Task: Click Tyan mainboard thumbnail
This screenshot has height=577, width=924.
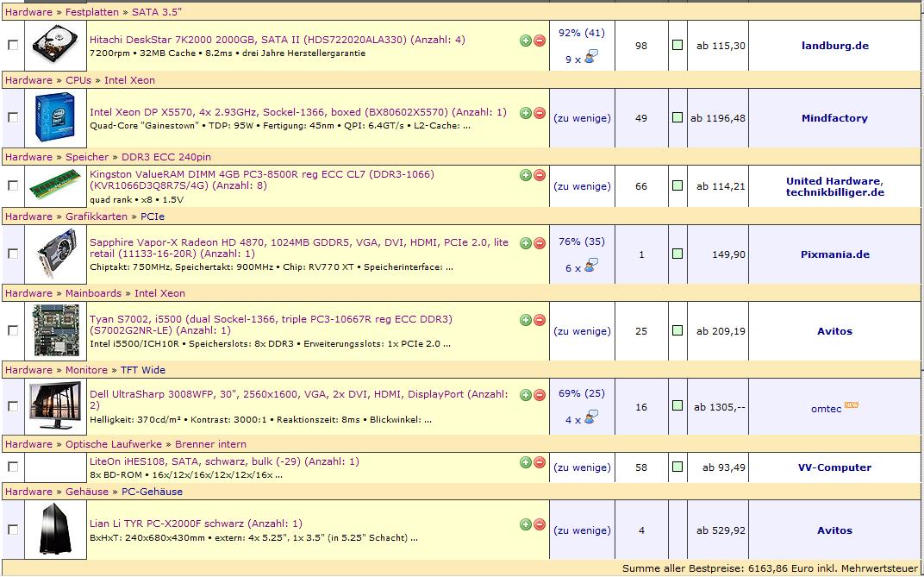Action: coord(55,330)
